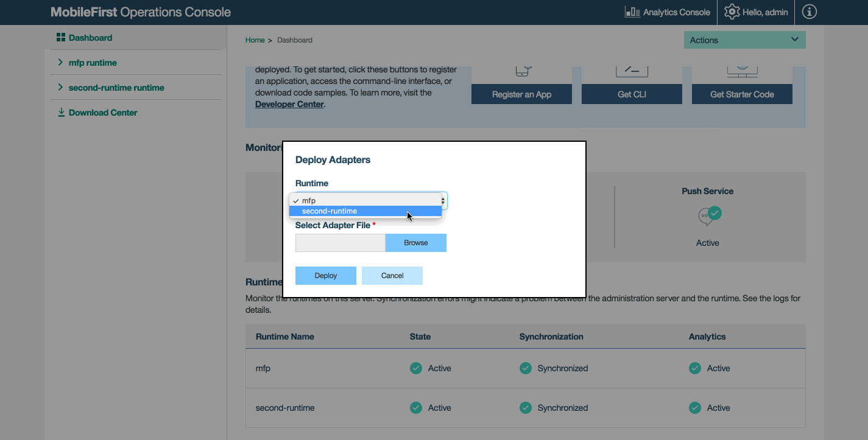Open the Analytics Console chart icon
This screenshot has height=440, width=868.
pos(632,12)
